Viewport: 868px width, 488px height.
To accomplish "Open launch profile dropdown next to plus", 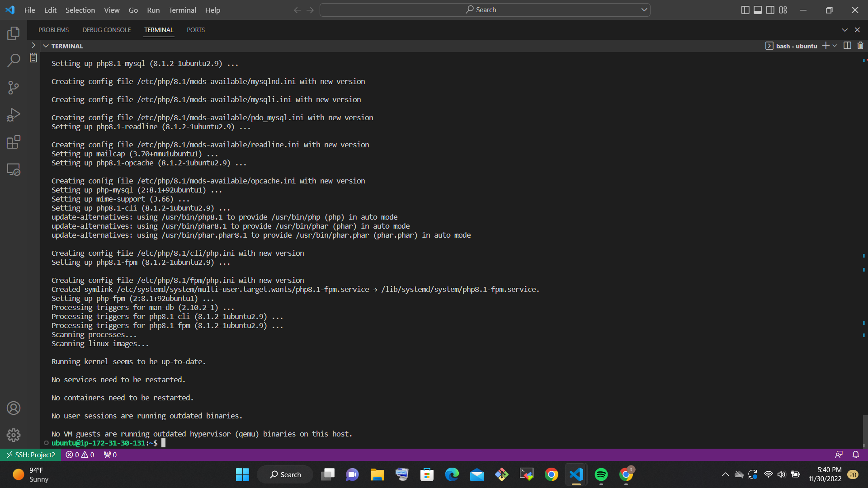I will (835, 46).
